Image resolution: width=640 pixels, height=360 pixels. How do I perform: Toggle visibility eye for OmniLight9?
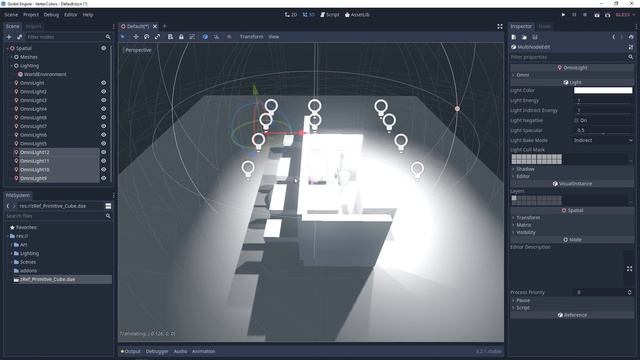tap(104, 178)
